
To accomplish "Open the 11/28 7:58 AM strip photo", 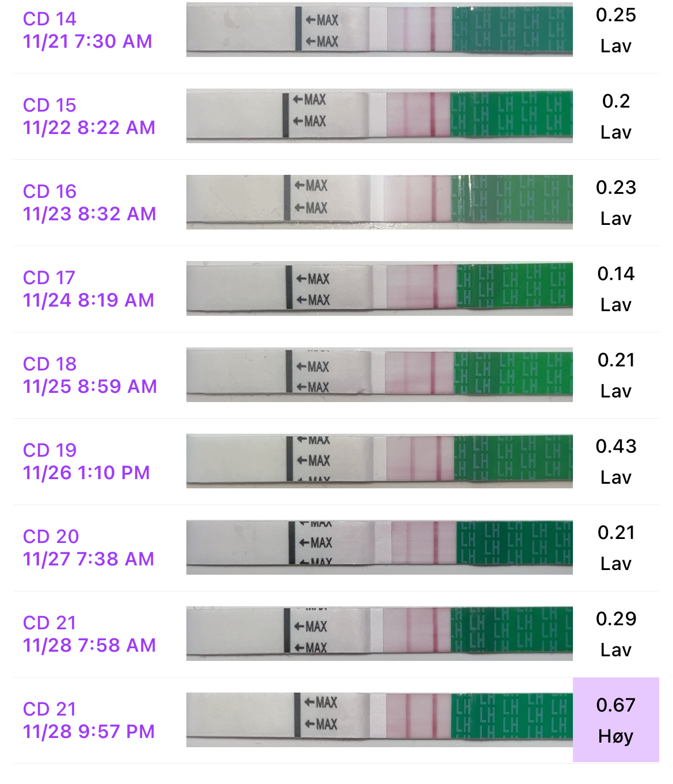I will [379, 633].
